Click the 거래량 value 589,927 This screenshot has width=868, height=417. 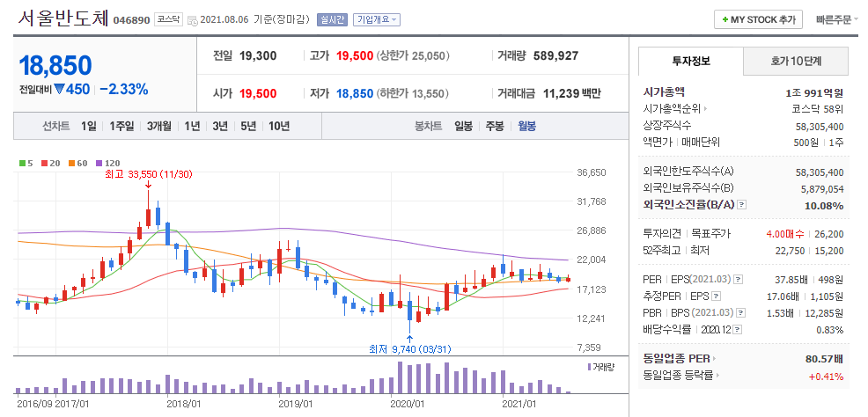click(555, 55)
